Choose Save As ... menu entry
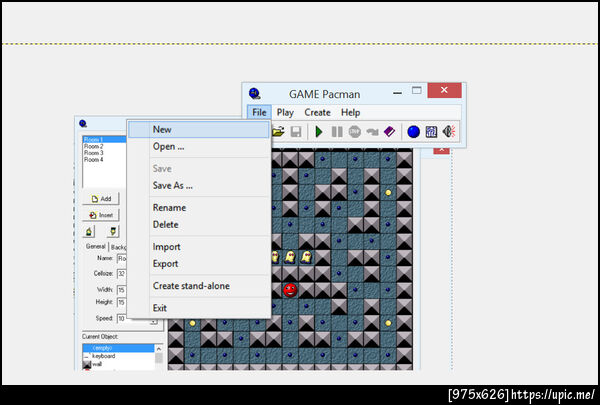This screenshot has width=600, height=405. [x=199, y=186]
